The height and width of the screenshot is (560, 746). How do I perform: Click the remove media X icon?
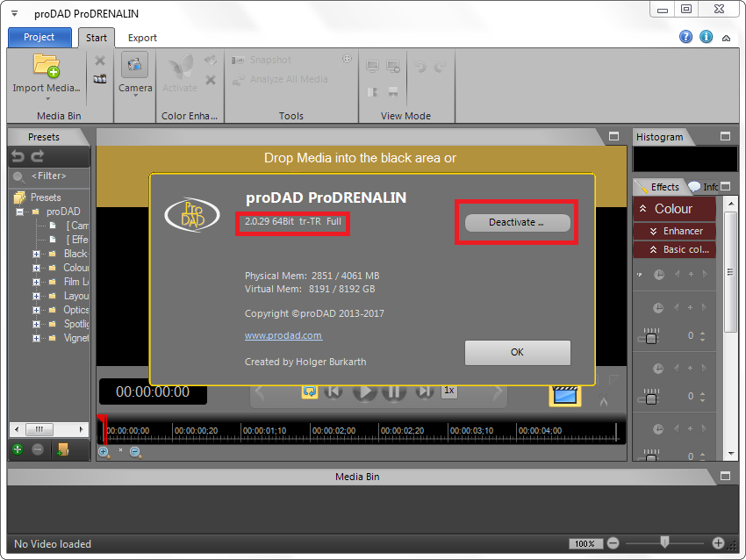click(x=100, y=61)
